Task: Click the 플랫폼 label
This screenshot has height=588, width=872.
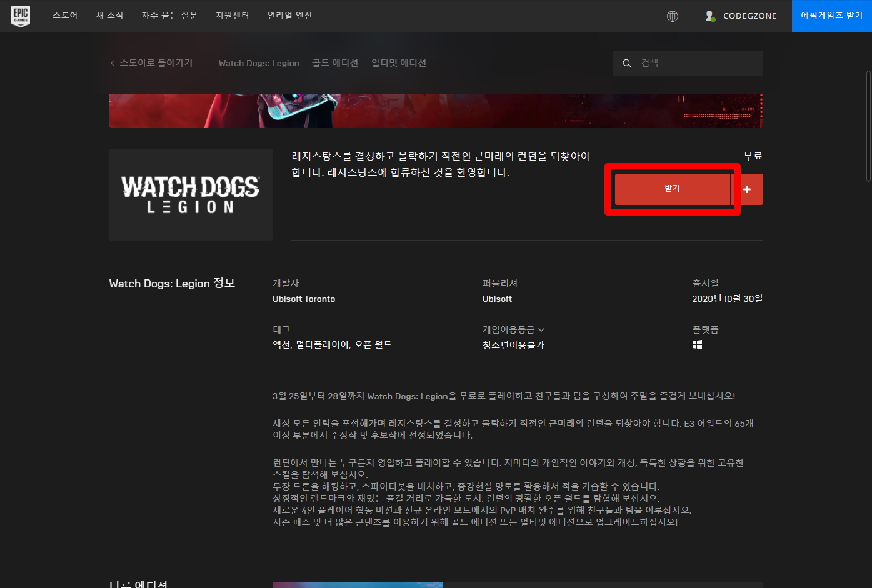Action: (705, 329)
